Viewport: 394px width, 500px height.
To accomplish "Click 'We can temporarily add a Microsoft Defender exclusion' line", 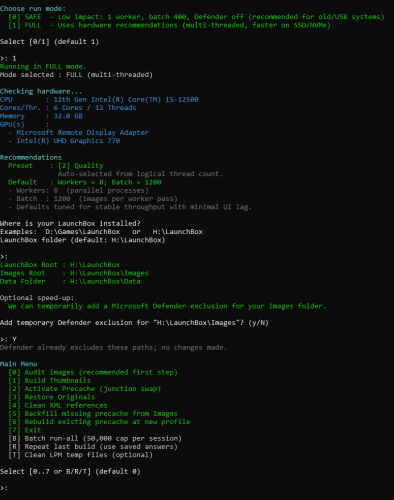I will click(167, 306).
